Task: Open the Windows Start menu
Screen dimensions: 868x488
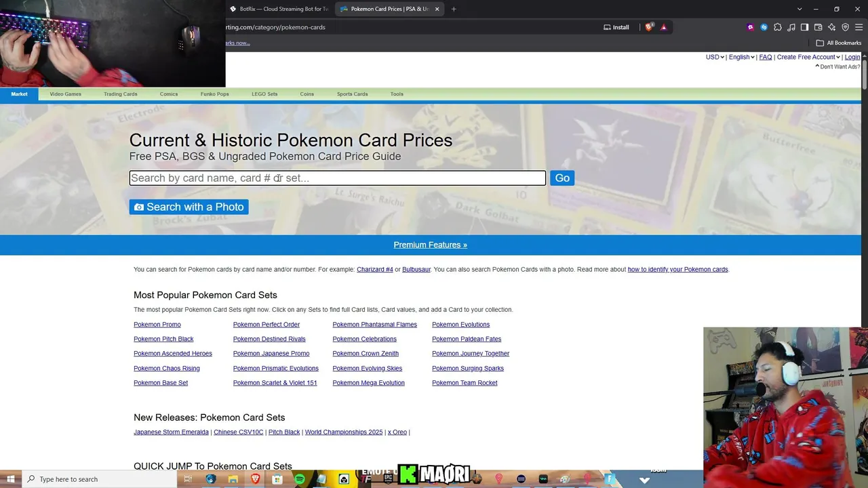Action: click(x=10, y=479)
